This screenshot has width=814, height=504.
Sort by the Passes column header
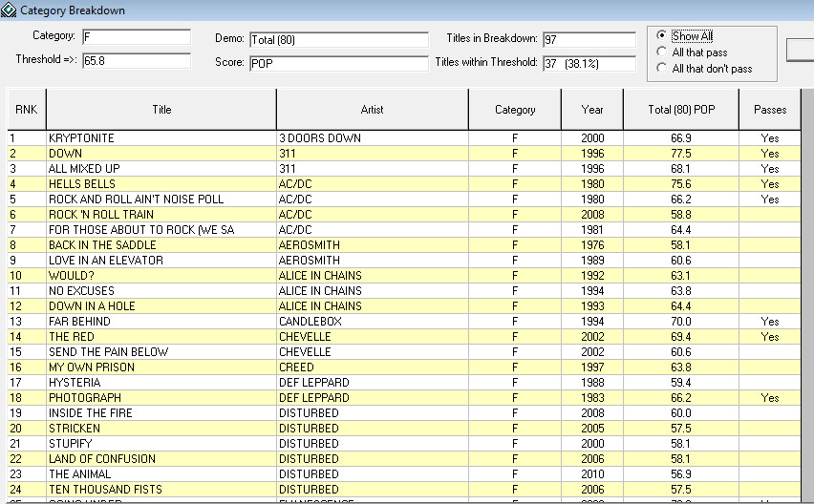coord(769,110)
